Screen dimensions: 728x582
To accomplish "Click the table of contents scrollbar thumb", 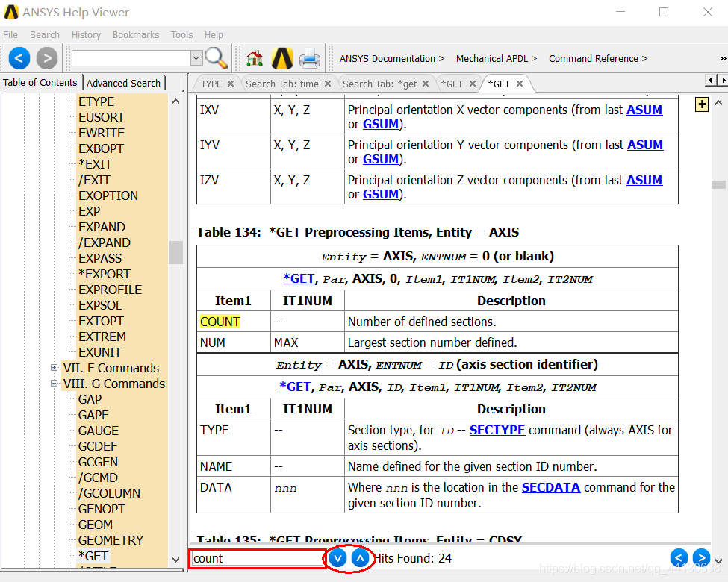I will (175, 252).
